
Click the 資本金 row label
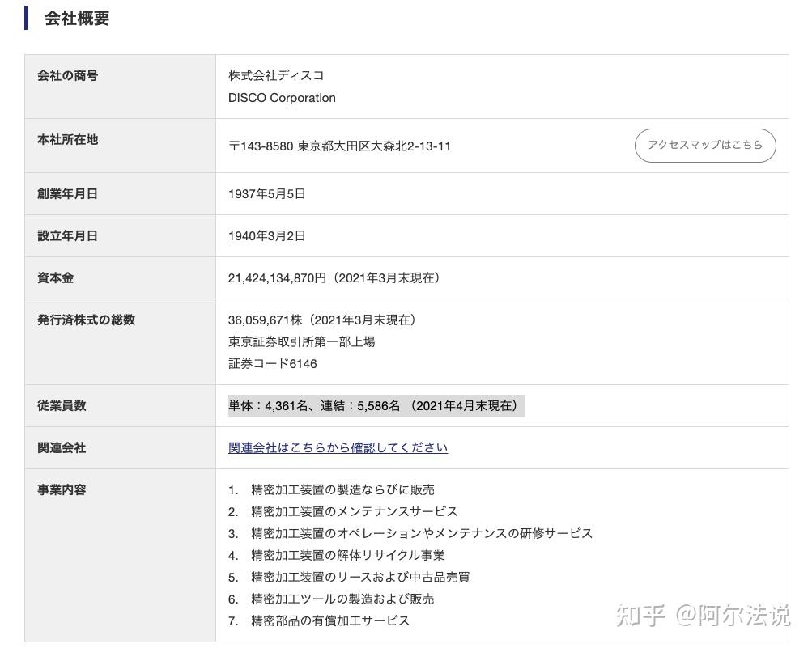55,278
